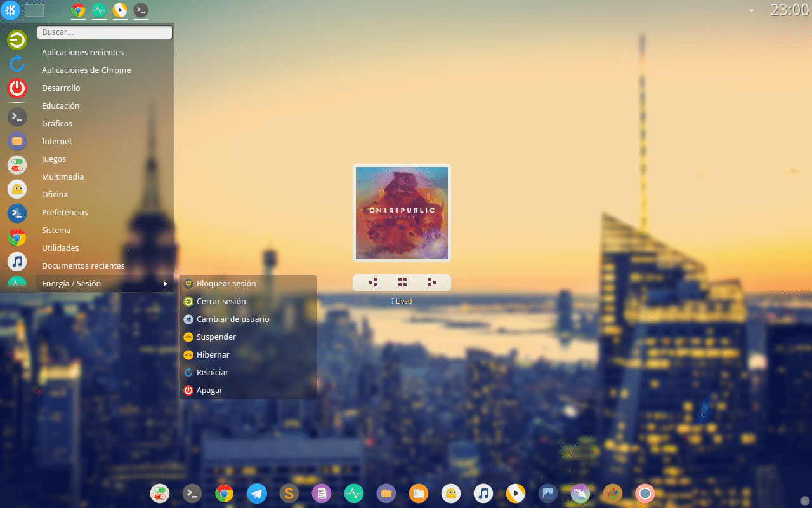Expand the Energía / Sesión submenu arrow
Viewport: 812px width, 508px height.
click(165, 284)
